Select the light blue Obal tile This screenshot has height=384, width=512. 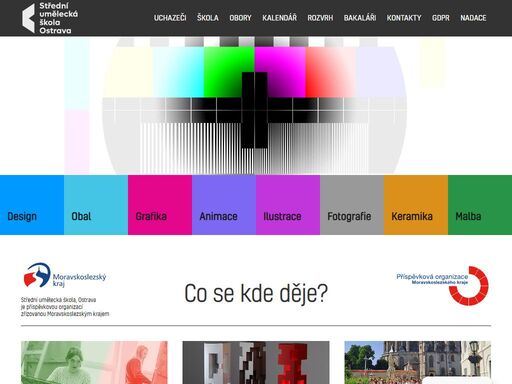coord(96,205)
